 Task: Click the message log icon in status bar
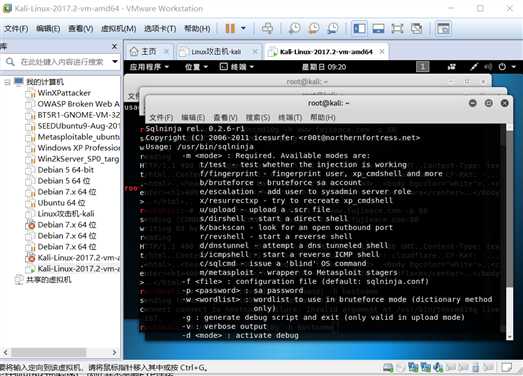tap(507, 367)
